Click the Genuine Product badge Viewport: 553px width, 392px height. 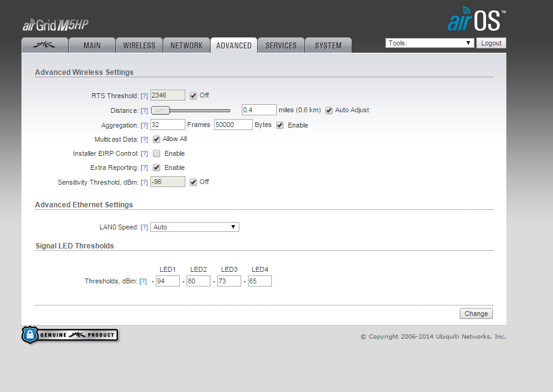tap(70, 335)
